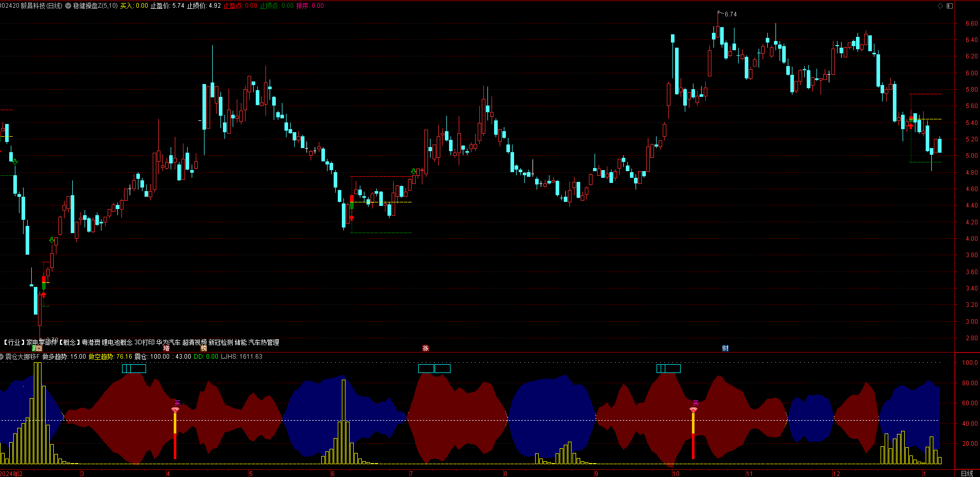Click the green 止损点: 0.00 value
This screenshot has width=980, height=477.
[x=277, y=6]
